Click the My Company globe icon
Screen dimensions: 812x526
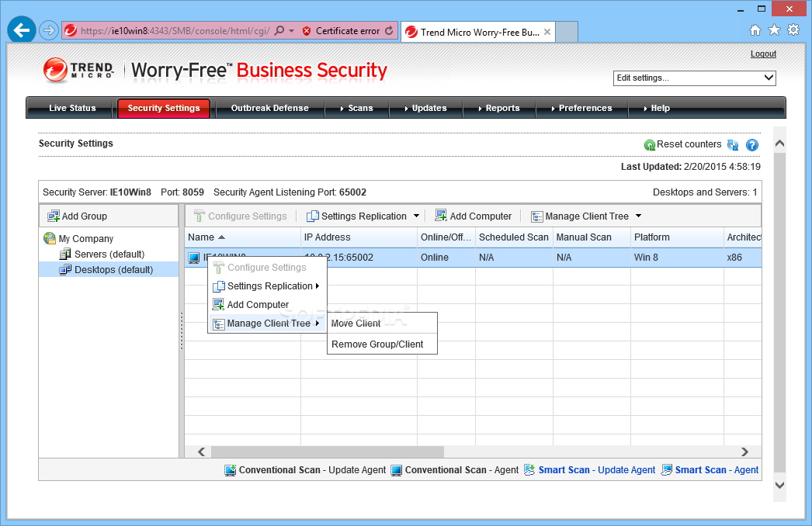[x=50, y=238]
